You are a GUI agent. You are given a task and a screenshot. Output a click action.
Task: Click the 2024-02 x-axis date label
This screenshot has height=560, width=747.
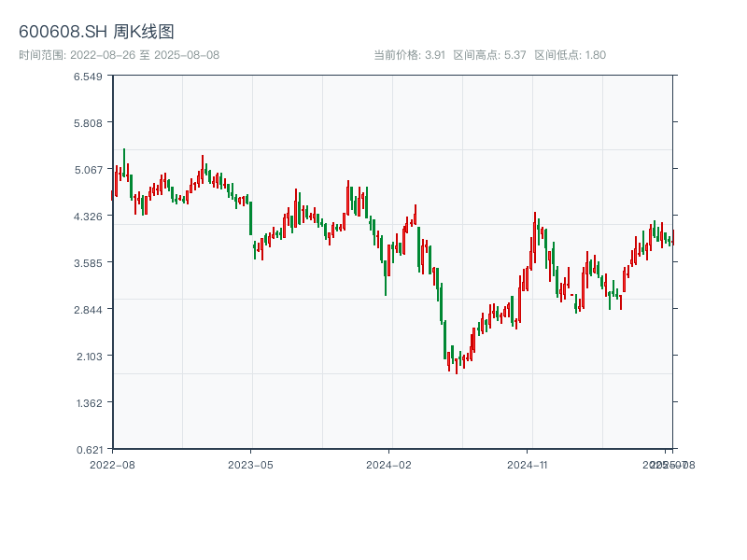388,464
